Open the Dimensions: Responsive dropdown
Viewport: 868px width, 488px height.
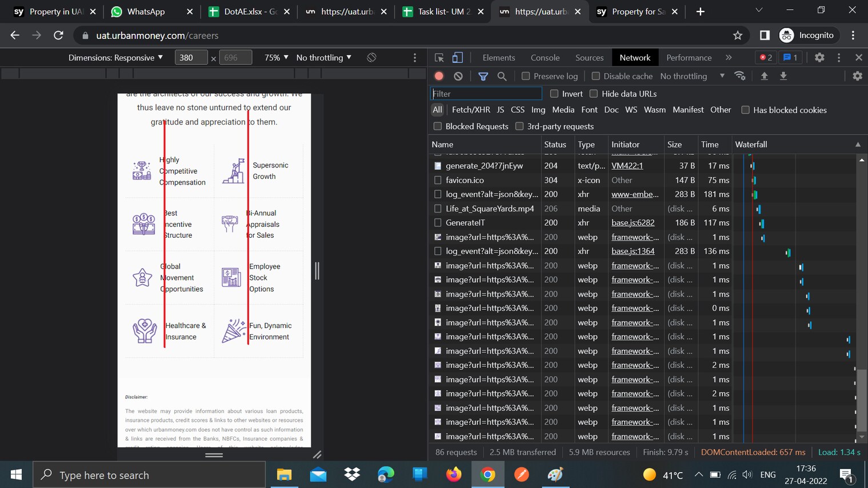115,58
